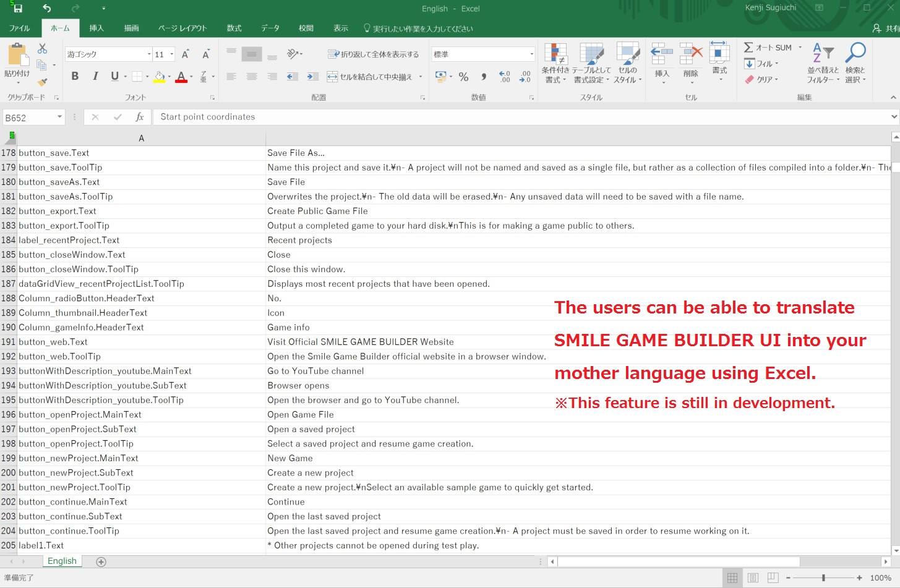Screen dimensions: 900x588
Task: Click the yellow fill color swatch
Action: coord(159,77)
